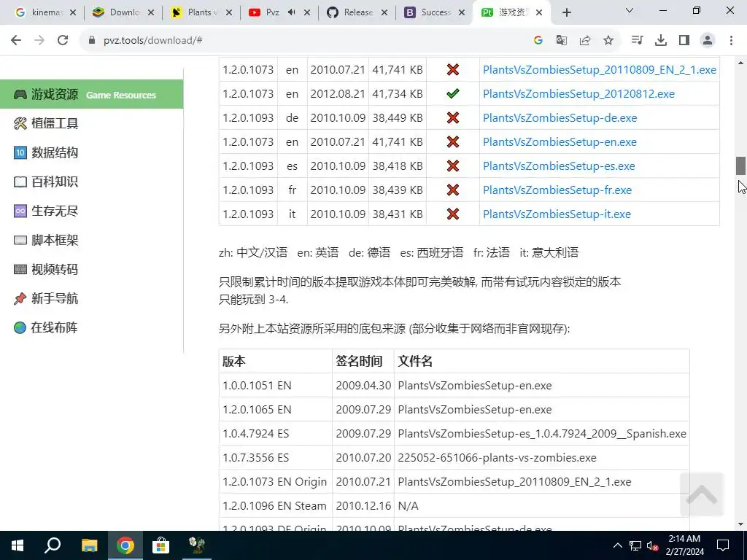Open Windows taskbar search
Screen dimensions: 747x560
(53, 545)
